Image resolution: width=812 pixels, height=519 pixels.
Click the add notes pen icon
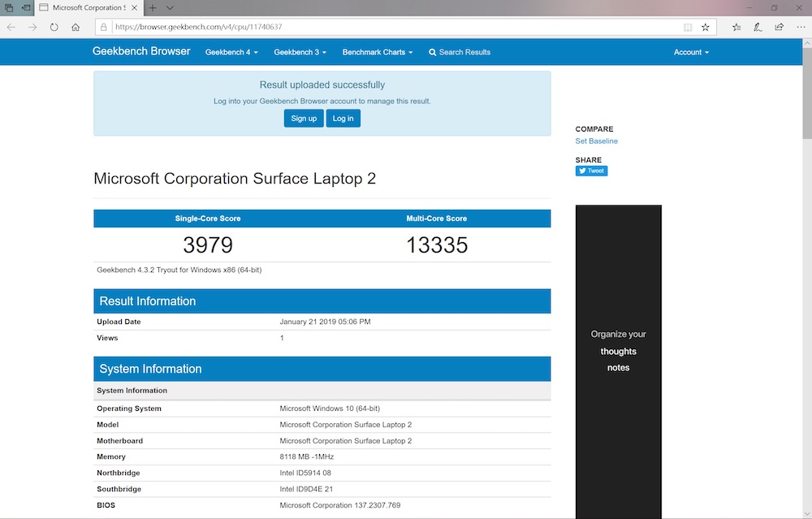tap(758, 27)
